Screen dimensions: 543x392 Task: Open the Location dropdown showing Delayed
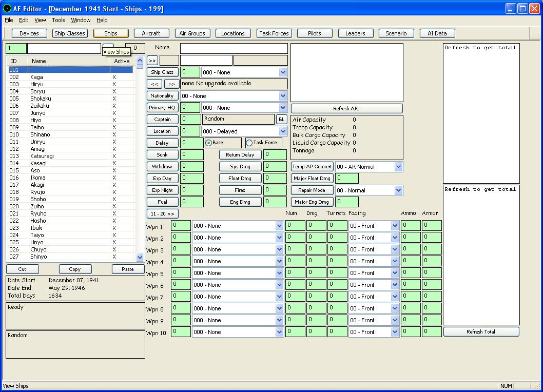(x=283, y=131)
